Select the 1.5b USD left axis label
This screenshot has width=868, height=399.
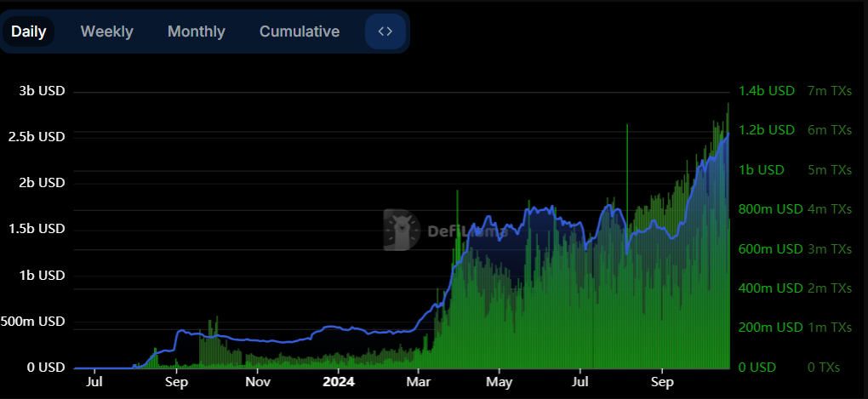[x=37, y=229]
